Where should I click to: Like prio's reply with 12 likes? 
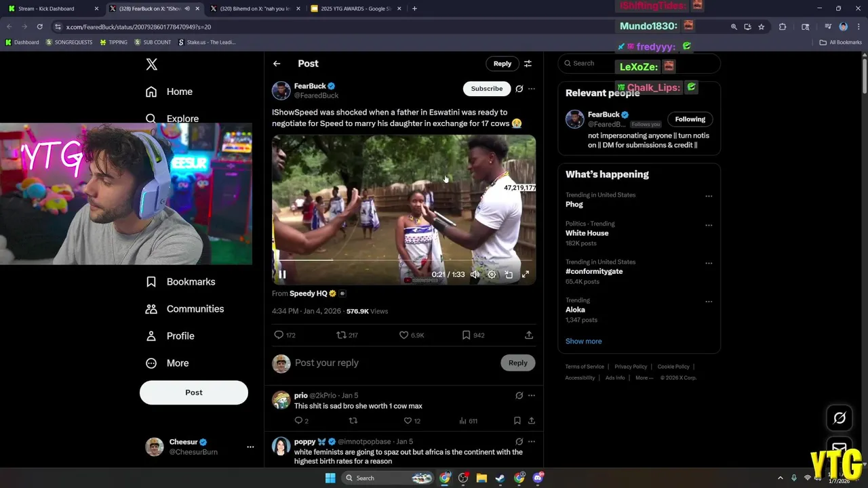[x=412, y=421]
